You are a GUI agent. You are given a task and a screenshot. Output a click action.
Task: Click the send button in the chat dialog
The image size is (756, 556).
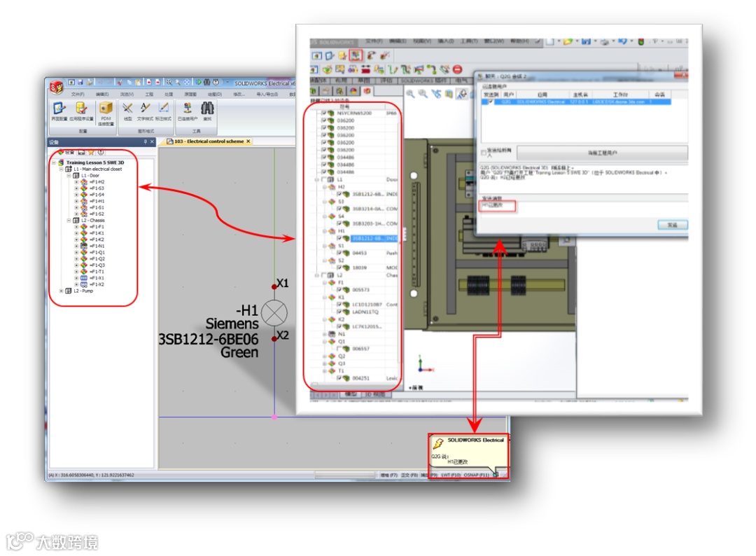pyautogui.click(x=673, y=225)
